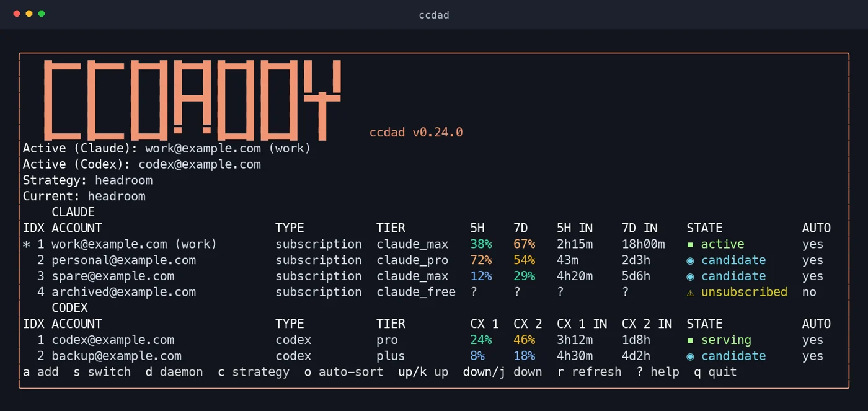Viewport: 868px width, 411px height.
Task: Click the 12% usage value for spare account
Action: tap(481, 276)
